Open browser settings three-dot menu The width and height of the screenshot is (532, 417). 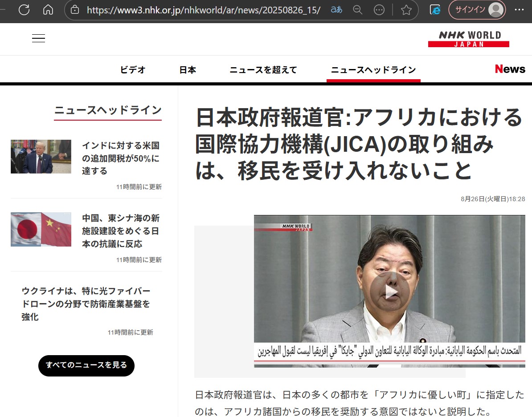519,9
